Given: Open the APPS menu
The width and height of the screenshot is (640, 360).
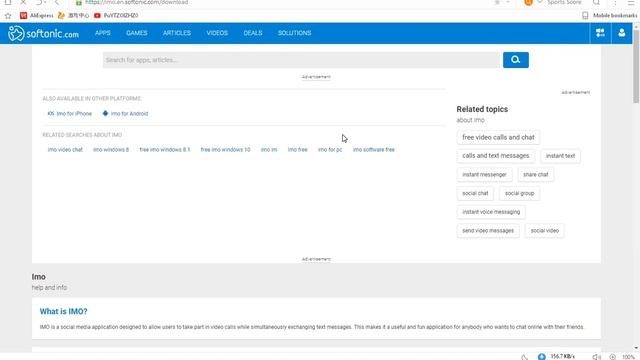Looking at the screenshot, I should pos(103,33).
